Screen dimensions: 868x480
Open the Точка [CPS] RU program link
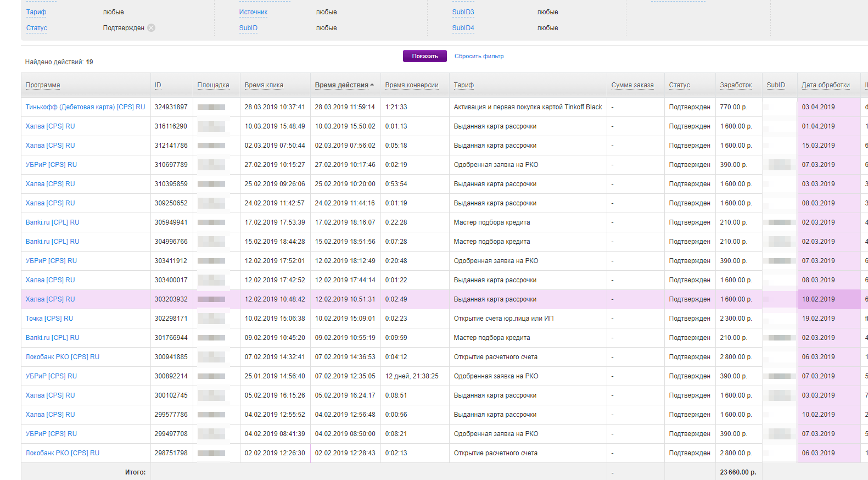[49, 319]
